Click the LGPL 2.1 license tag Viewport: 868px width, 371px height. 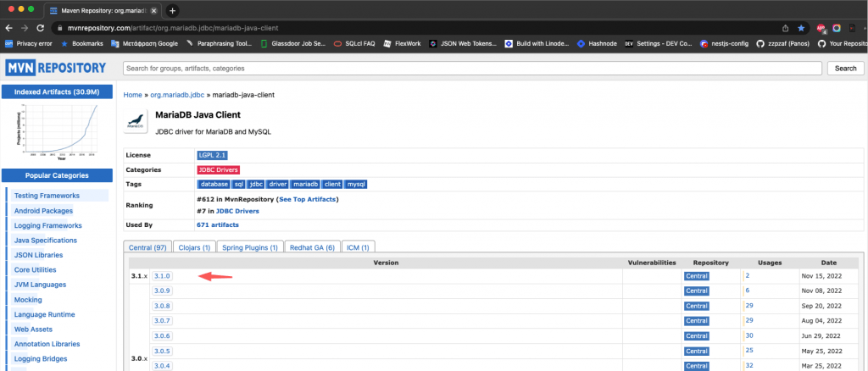click(212, 155)
